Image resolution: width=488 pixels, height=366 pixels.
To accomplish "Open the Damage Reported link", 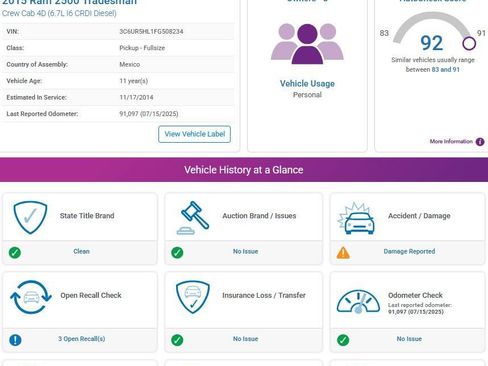I will tap(409, 251).
